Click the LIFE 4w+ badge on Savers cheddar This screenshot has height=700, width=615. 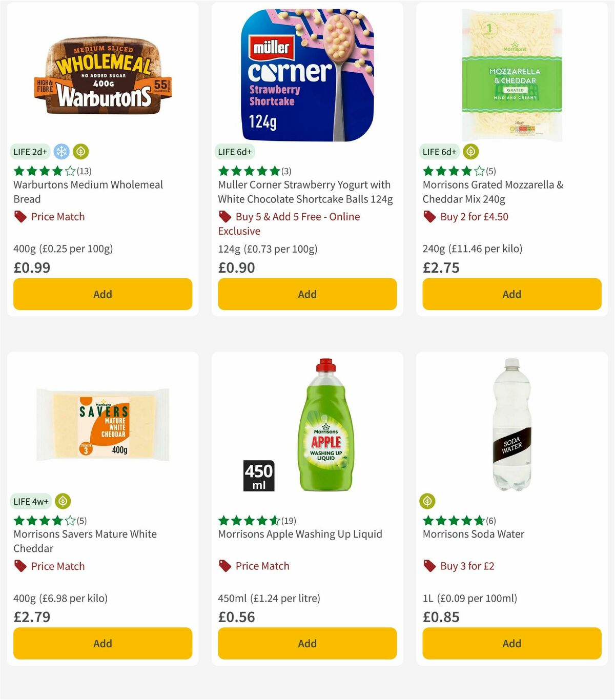31,501
